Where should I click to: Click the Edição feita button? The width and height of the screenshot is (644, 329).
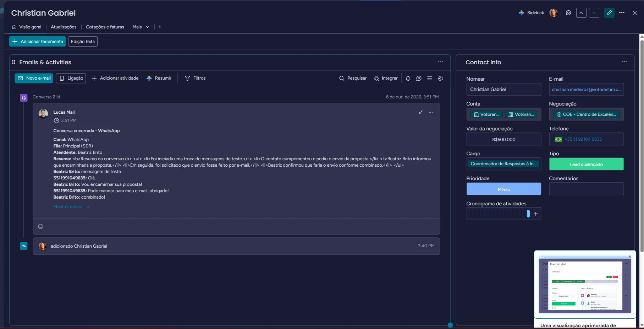[83, 42]
